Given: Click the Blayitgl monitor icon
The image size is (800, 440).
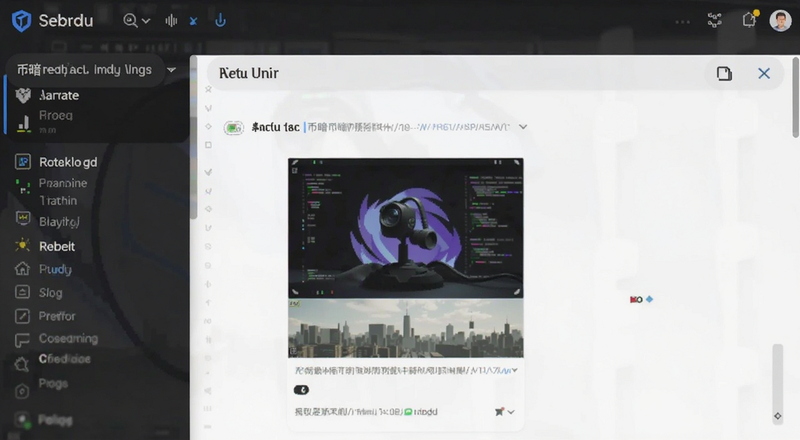Looking at the screenshot, I should pos(22,218).
